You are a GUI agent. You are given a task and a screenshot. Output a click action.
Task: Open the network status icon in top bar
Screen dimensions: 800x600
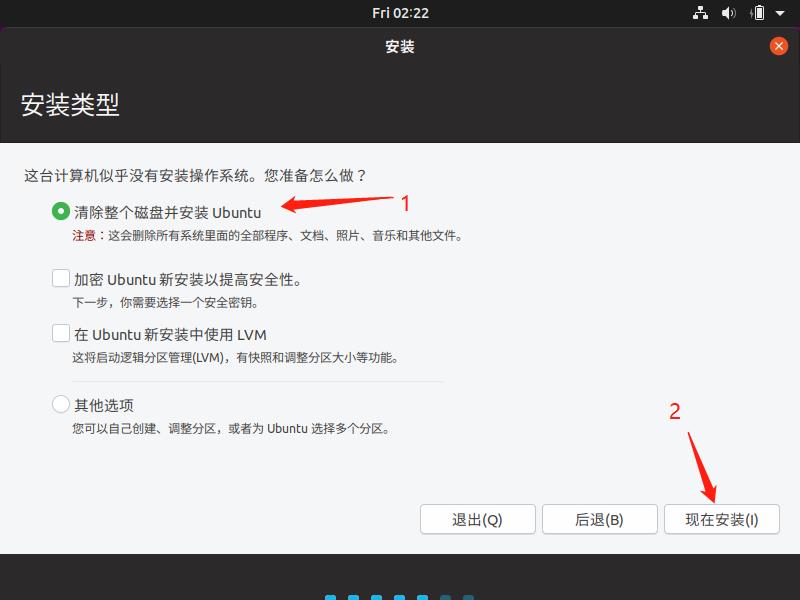point(700,13)
